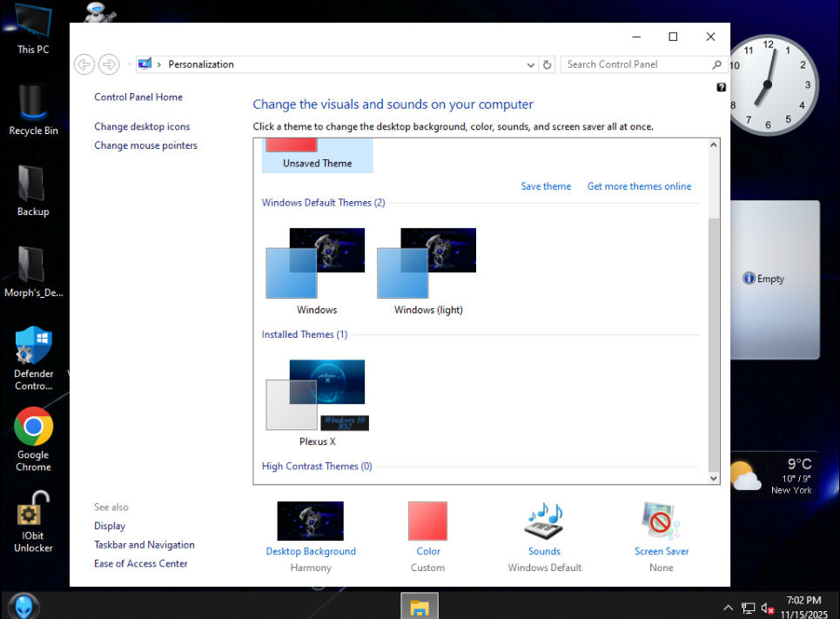Click the help question mark icon
The image size is (840, 619).
(721, 88)
